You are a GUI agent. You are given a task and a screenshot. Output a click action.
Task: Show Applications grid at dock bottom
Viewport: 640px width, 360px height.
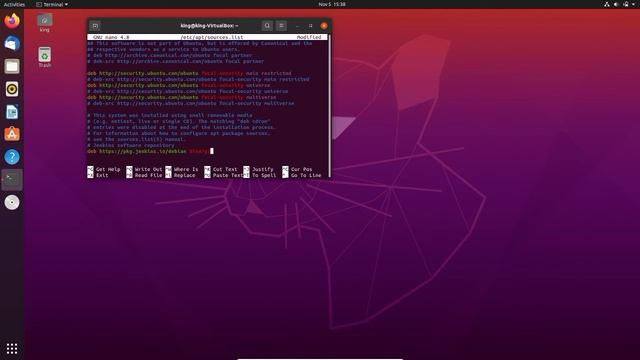click(12, 348)
